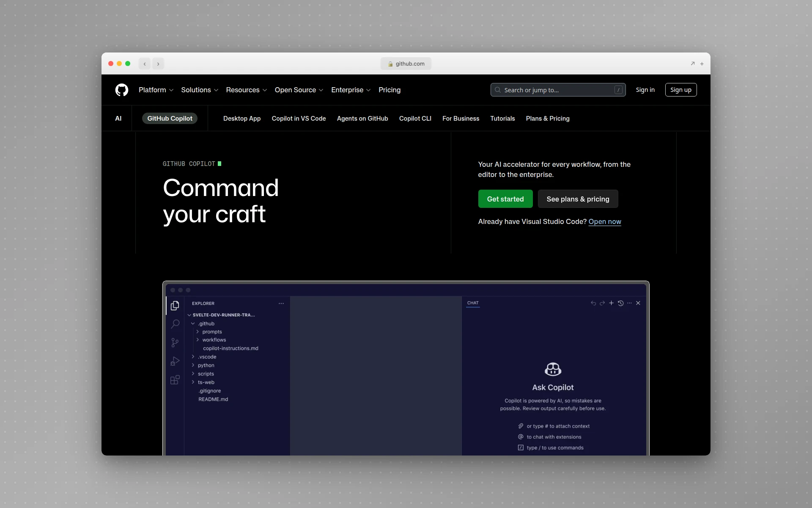The height and width of the screenshot is (508, 812).
Task: Click the share arrow icon in browser bar
Action: [693, 63]
